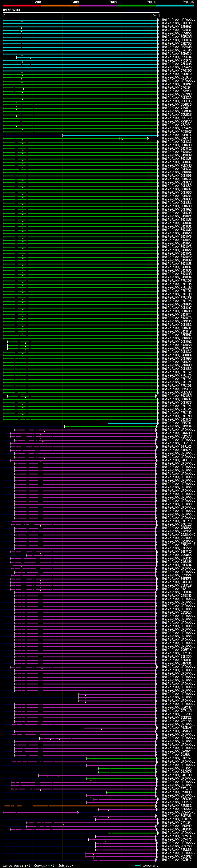The width and height of the screenshot is (197, 868).
Task: Select hit label UniRef100_Q8LLD6
Action: click(x=177, y=101)
